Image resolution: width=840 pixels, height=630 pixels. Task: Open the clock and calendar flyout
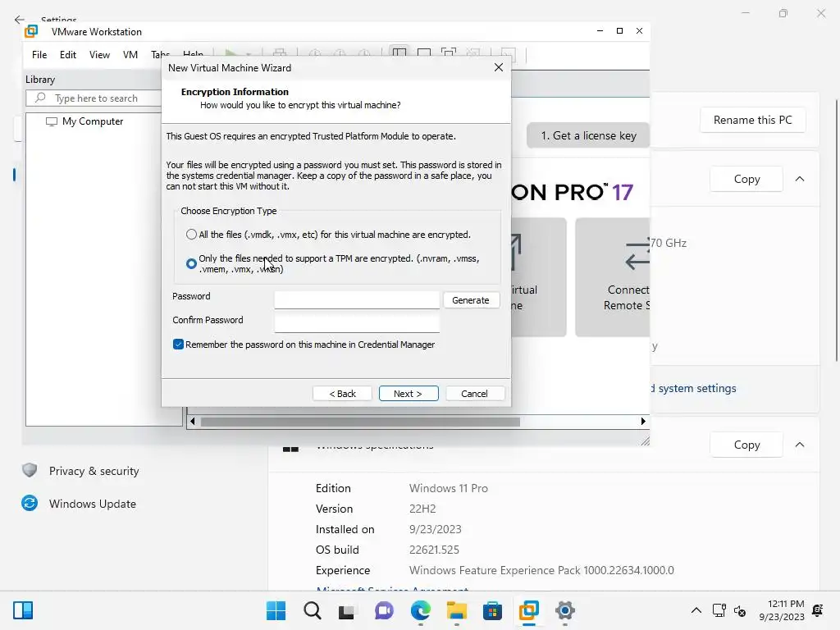782,610
